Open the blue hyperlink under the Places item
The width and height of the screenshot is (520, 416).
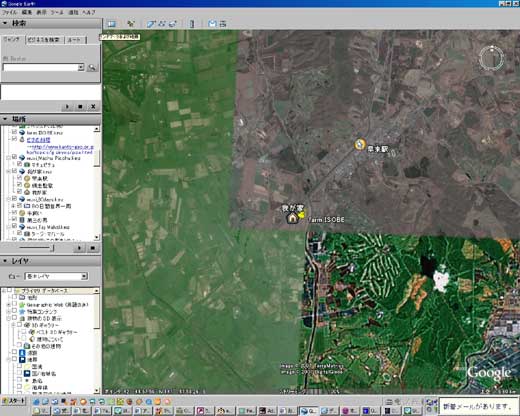(x=60, y=149)
